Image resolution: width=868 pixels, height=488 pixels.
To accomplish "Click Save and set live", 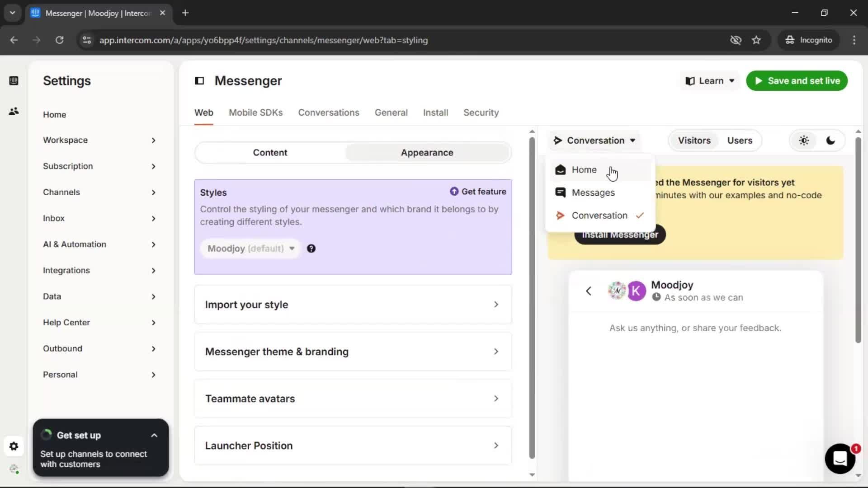I will click(797, 81).
